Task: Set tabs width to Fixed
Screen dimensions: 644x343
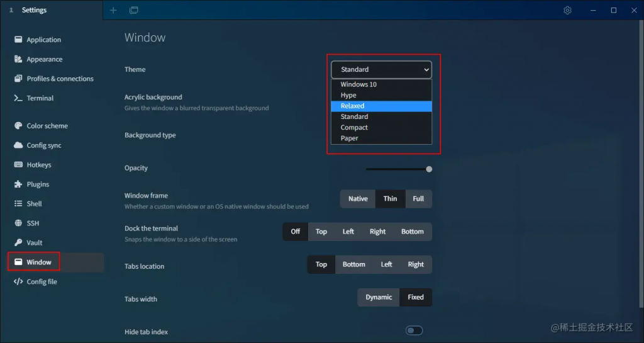Action: pos(416,298)
